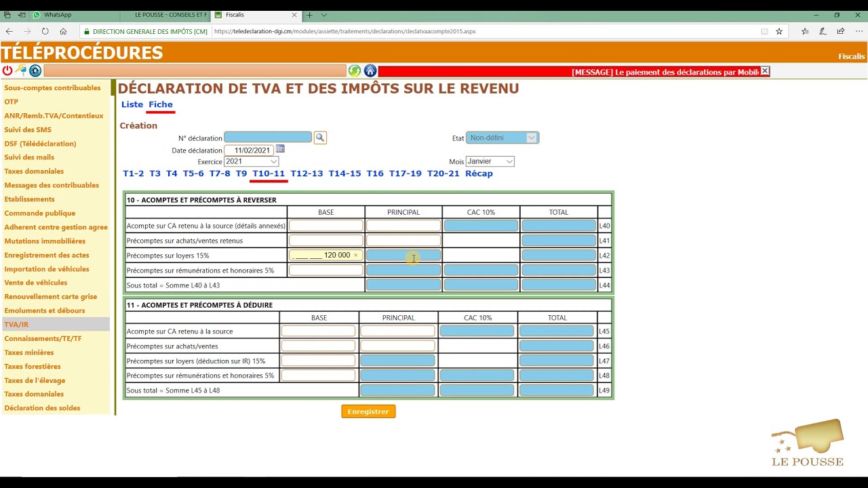Click the browser forward arrow
This screenshot has width=868, height=488.
[27, 31]
